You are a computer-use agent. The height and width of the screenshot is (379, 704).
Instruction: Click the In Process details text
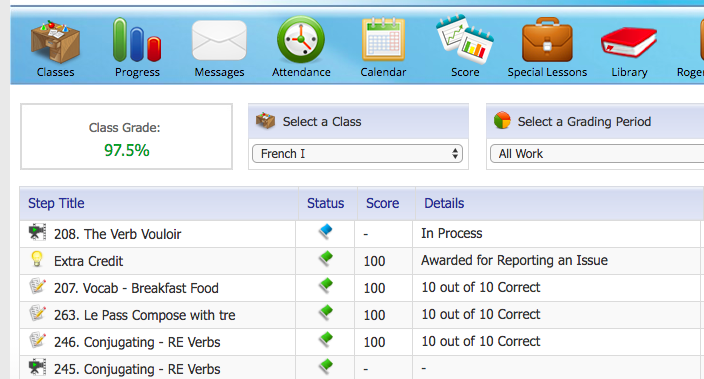click(452, 234)
